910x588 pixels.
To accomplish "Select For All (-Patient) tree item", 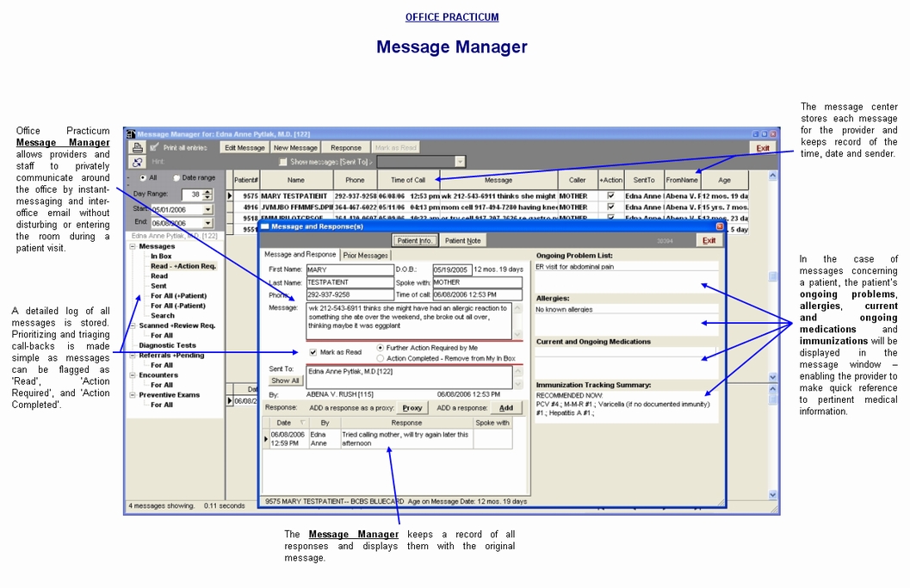I will tap(178, 306).
